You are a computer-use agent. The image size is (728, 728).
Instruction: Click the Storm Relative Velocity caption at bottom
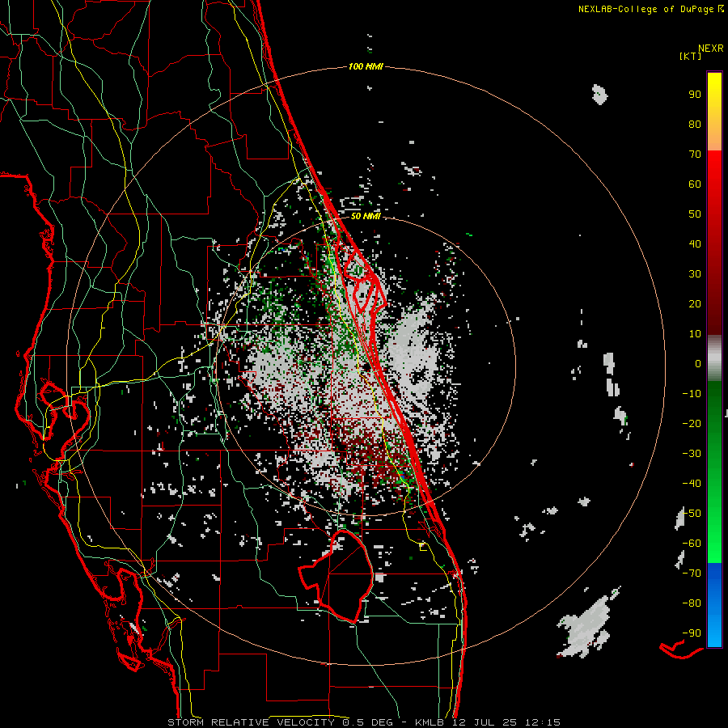click(x=364, y=722)
